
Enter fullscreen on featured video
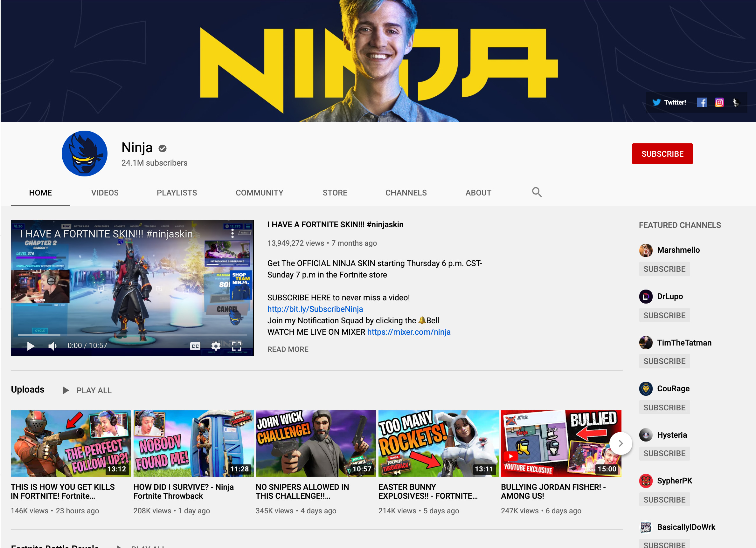pyautogui.click(x=236, y=346)
